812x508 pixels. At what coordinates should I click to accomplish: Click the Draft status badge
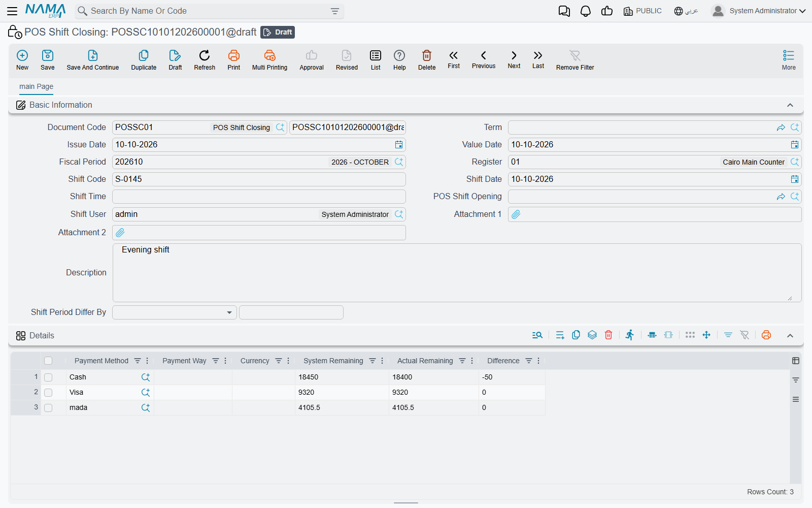[x=278, y=32]
